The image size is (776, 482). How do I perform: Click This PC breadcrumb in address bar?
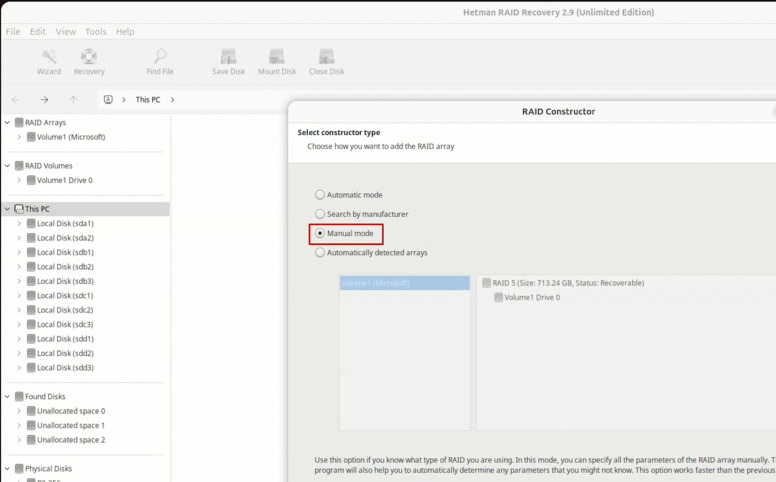point(148,99)
